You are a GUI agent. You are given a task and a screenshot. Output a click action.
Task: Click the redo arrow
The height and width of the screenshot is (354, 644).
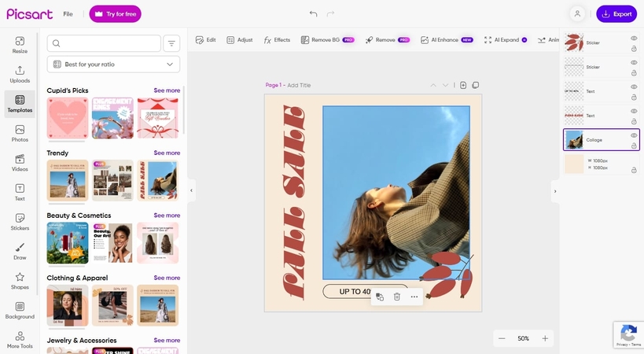click(x=330, y=14)
